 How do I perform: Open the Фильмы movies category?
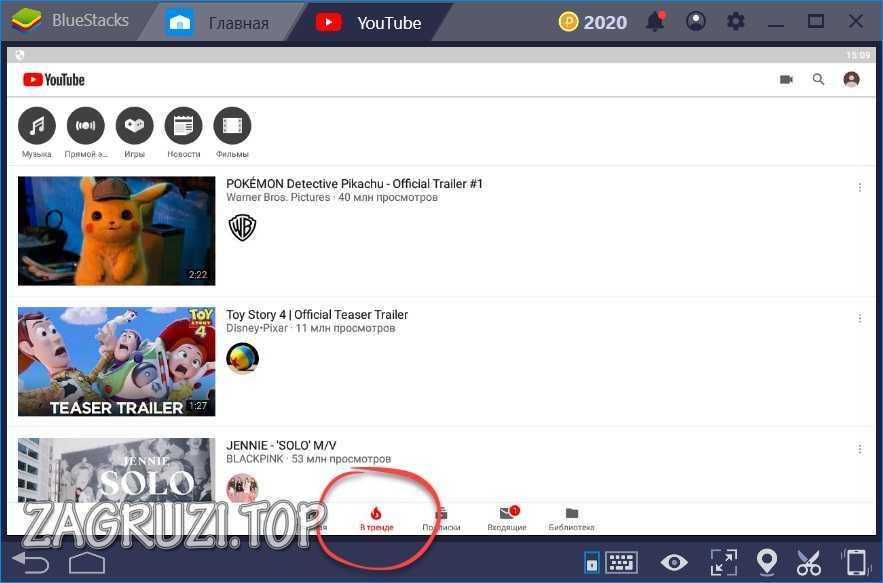tap(233, 126)
